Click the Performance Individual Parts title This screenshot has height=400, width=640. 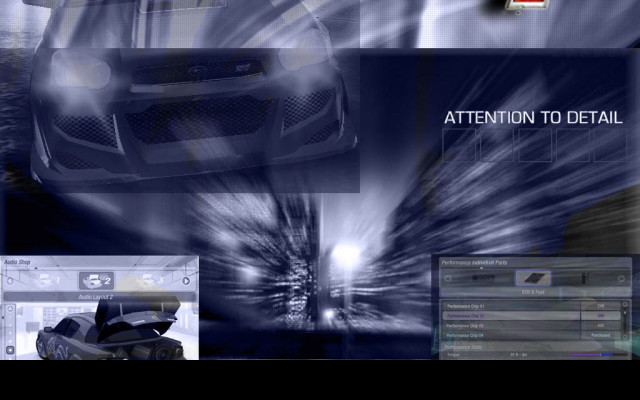(474, 262)
